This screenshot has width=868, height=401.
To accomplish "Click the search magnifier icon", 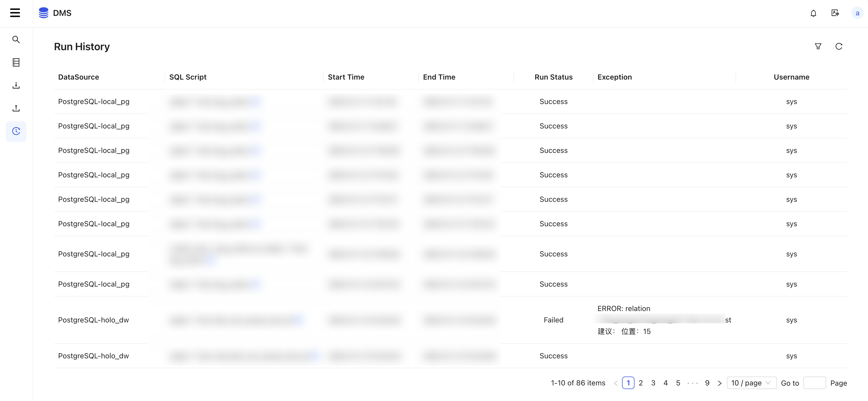I will (16, 39).
